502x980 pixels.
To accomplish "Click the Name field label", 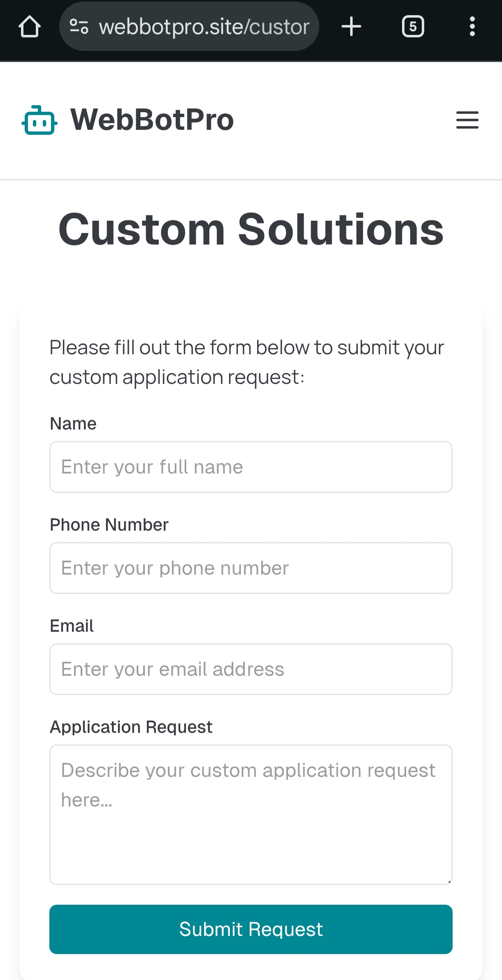I will tap(73, 423).
